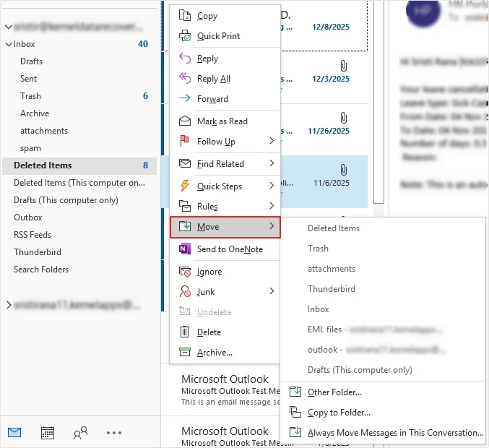The image size is (489, 448).
Task: Click the Quick Print printer icon
Action: [185, 36]
